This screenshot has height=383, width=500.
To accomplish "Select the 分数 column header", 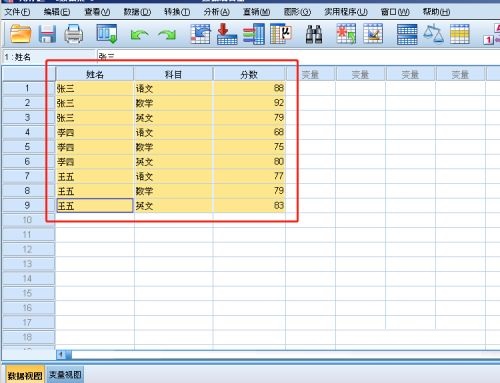I will 249,74.
